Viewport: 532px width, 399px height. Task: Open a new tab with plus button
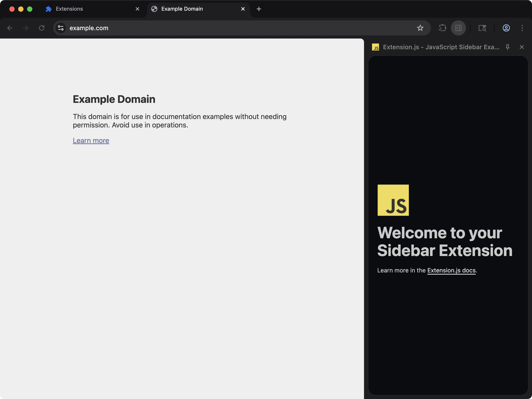tap(259, 9)
